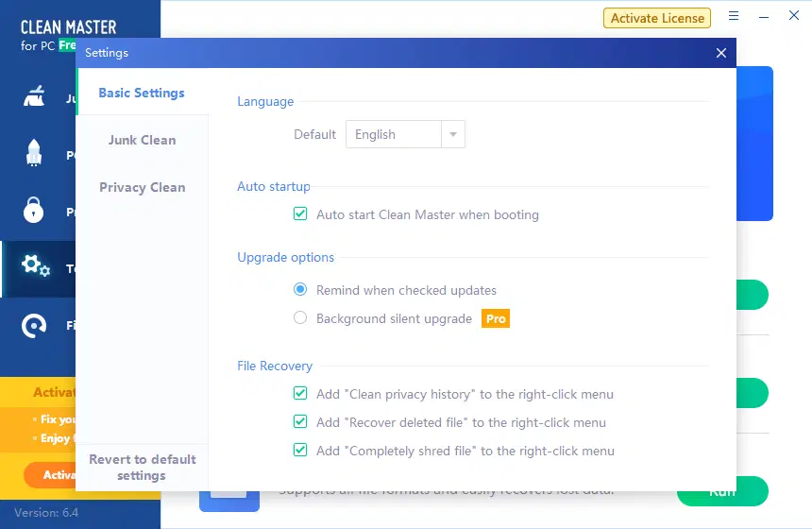812x529 pixels.
Task: Select the Tools gear icon in sidebar
Action: pos(35,265)
